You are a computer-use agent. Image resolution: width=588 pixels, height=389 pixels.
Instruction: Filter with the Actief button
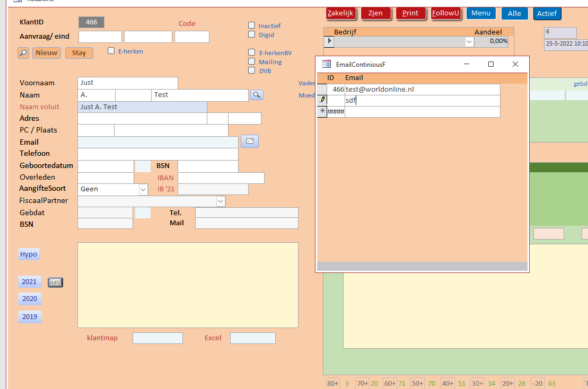click(547, 13)
